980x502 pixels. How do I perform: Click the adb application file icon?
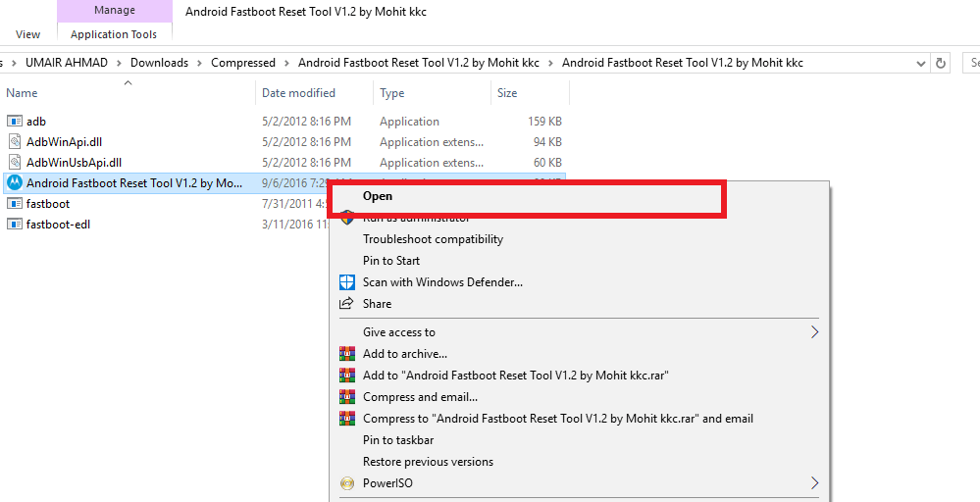(x=15, y=122)
